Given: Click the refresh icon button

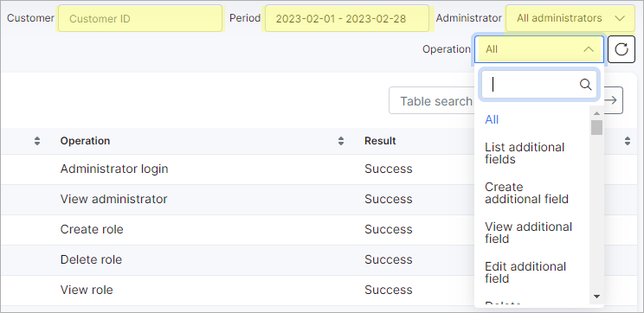Looking at the screenshot, I should point(621,49).
